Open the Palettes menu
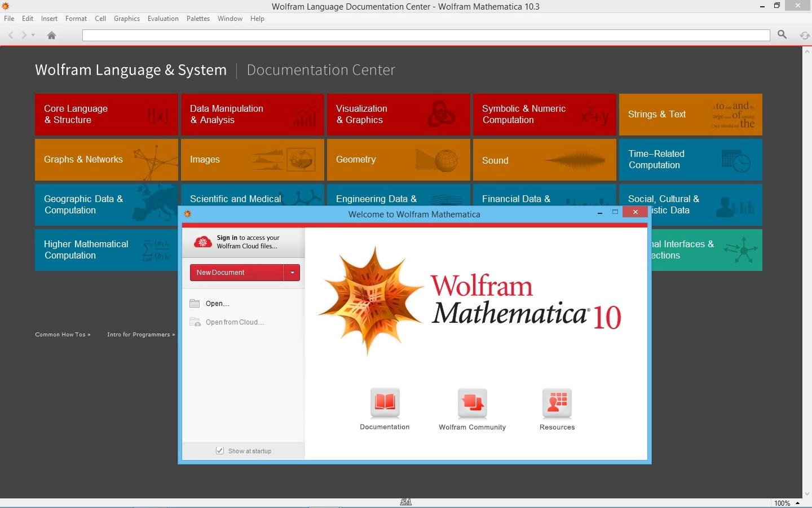Image resolution: width=812 pixels, height=508 pixels. coord(198,19)
